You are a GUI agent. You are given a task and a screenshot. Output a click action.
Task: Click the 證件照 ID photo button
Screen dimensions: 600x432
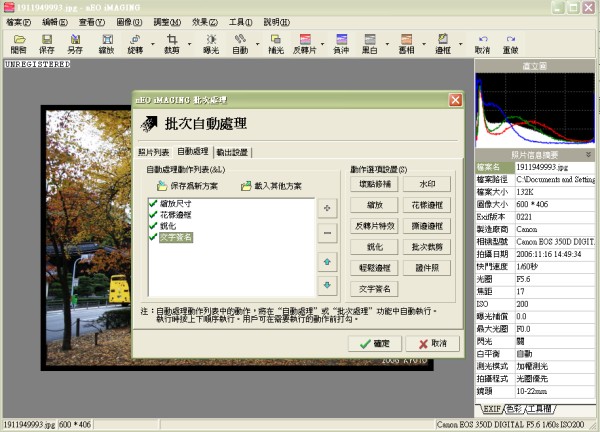[427, 268]
